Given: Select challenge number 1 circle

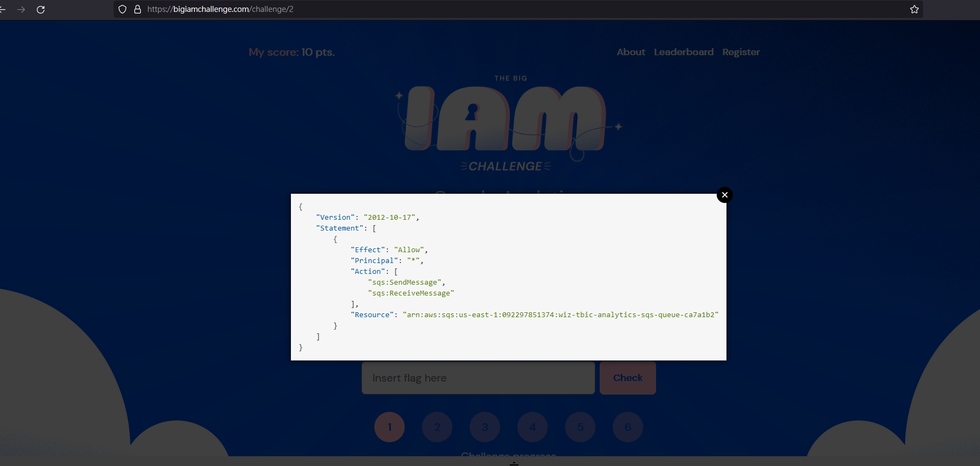Looking at the screenshot, I should pyautogui.click(x=390, y=427).
